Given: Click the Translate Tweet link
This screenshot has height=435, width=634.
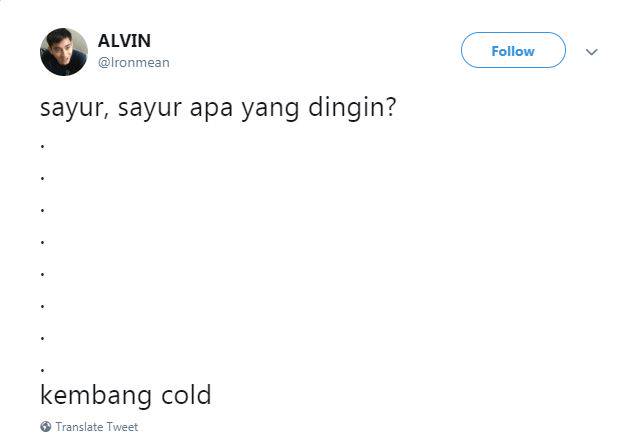Looking at the screenshot, I should [97, 427].
